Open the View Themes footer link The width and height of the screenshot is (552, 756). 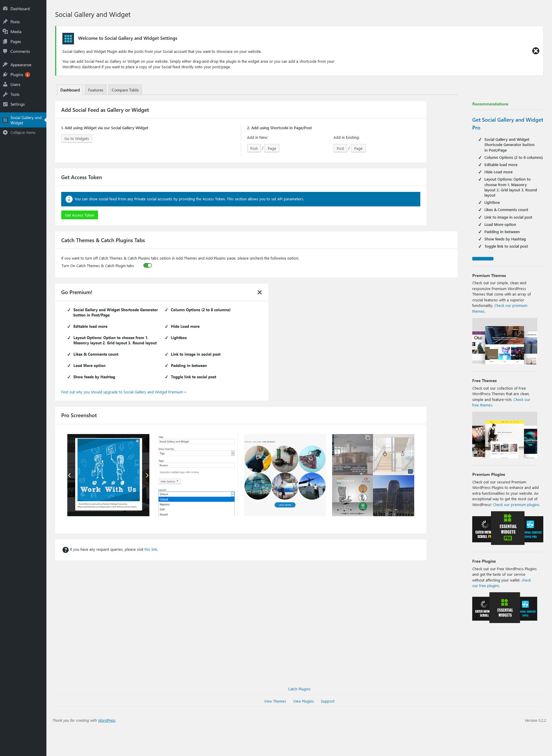275,701
